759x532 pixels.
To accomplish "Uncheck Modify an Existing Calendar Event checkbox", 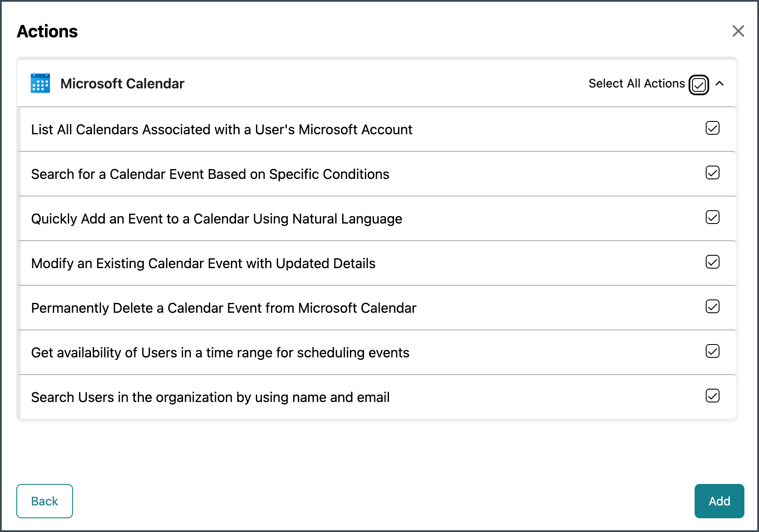I will click(712, 262).
